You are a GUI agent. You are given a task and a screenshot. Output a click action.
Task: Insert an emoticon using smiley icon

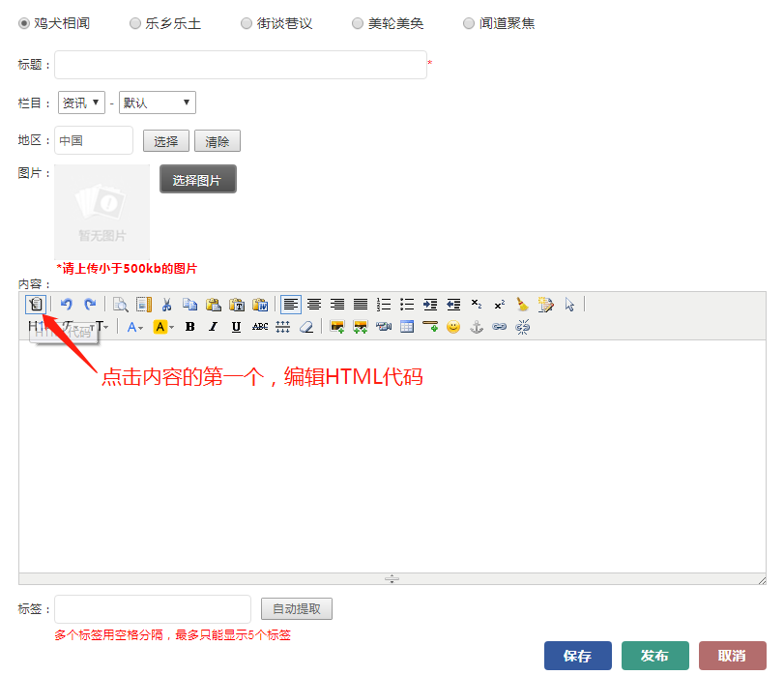coord(453,327)
